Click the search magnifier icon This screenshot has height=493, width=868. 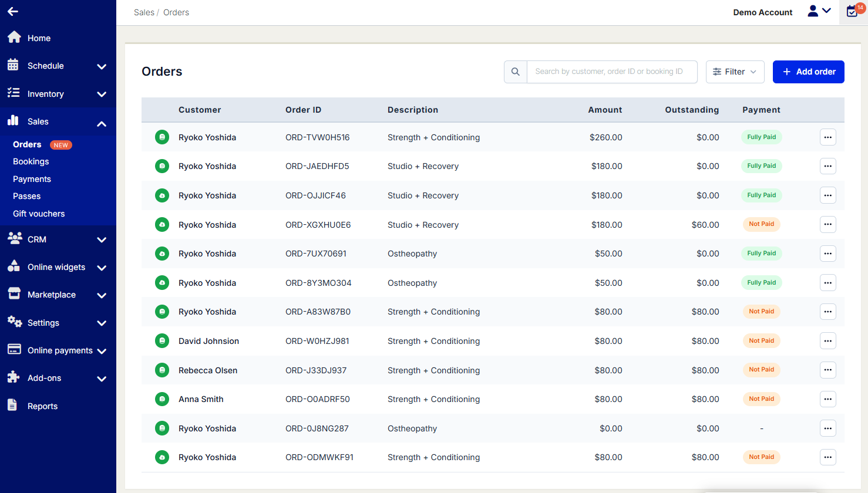516,72
